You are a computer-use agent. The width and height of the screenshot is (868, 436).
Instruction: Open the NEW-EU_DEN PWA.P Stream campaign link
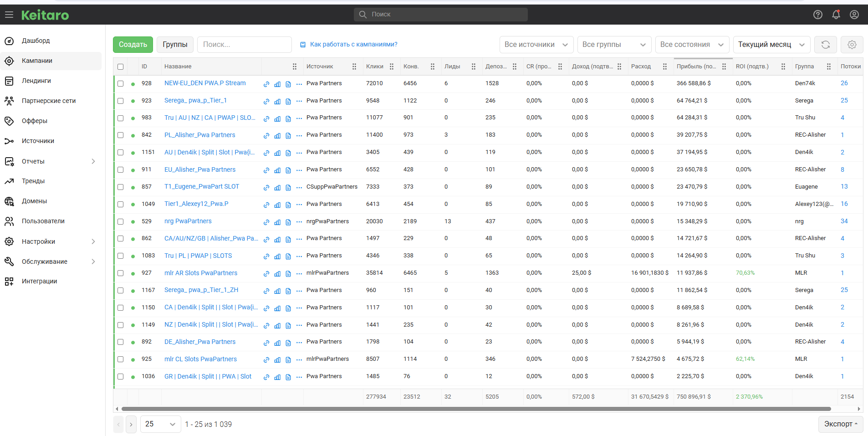pos(205,83)
